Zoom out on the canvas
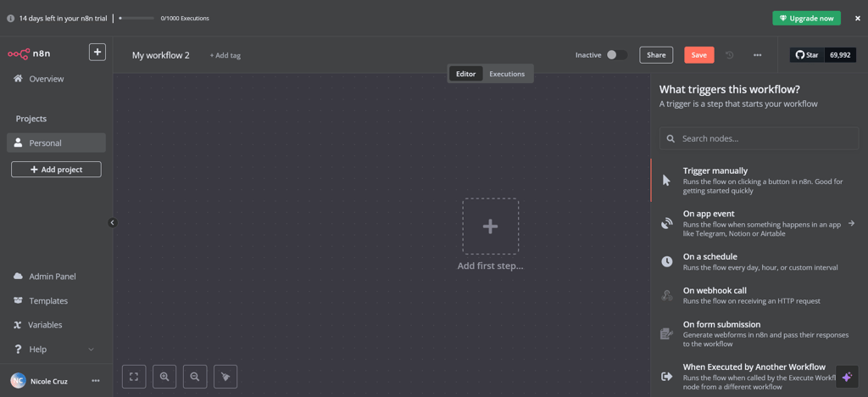Viewport: 868px width, 397px height. tap(195, 377)
